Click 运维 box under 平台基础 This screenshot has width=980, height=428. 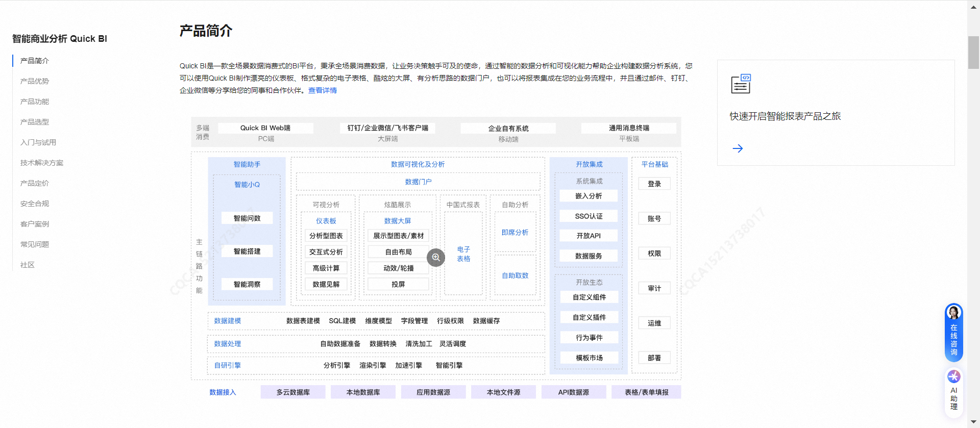pos(654,323)
